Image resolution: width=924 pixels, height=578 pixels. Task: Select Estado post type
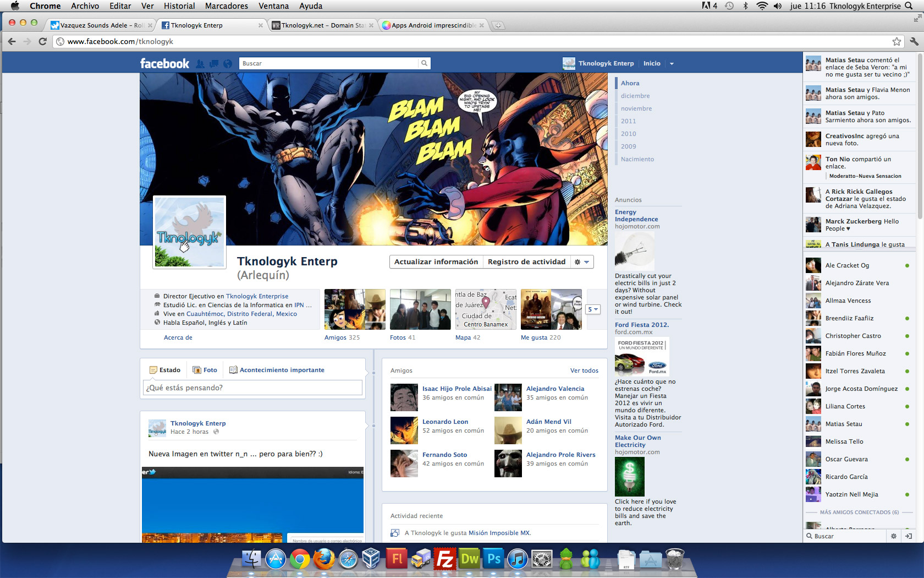165,370
